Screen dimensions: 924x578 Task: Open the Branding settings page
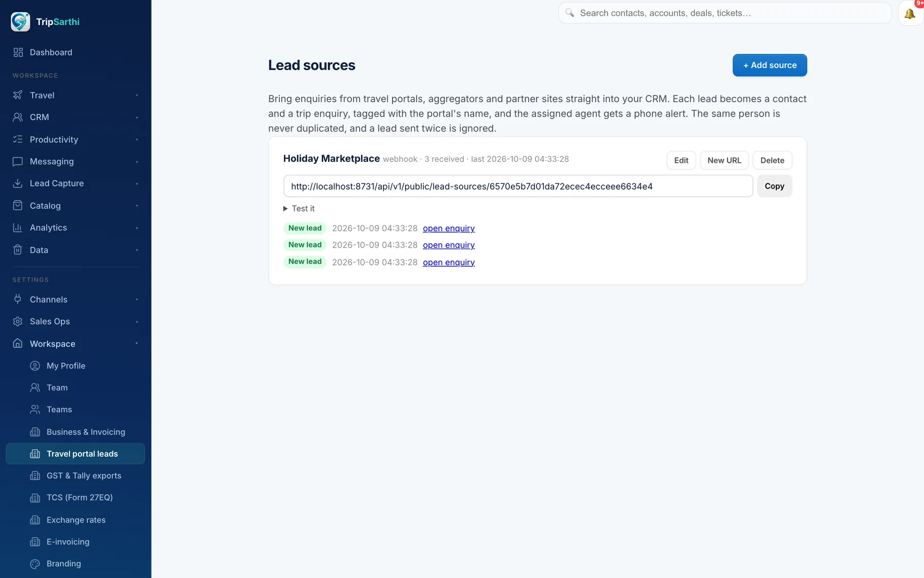[x=75, y=564]
